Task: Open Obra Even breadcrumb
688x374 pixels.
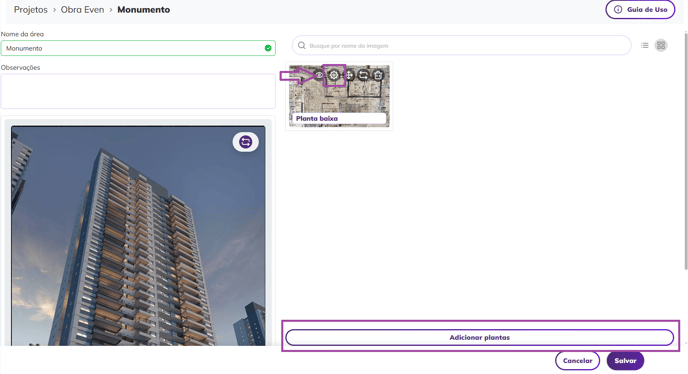Action: coord(82,10)
